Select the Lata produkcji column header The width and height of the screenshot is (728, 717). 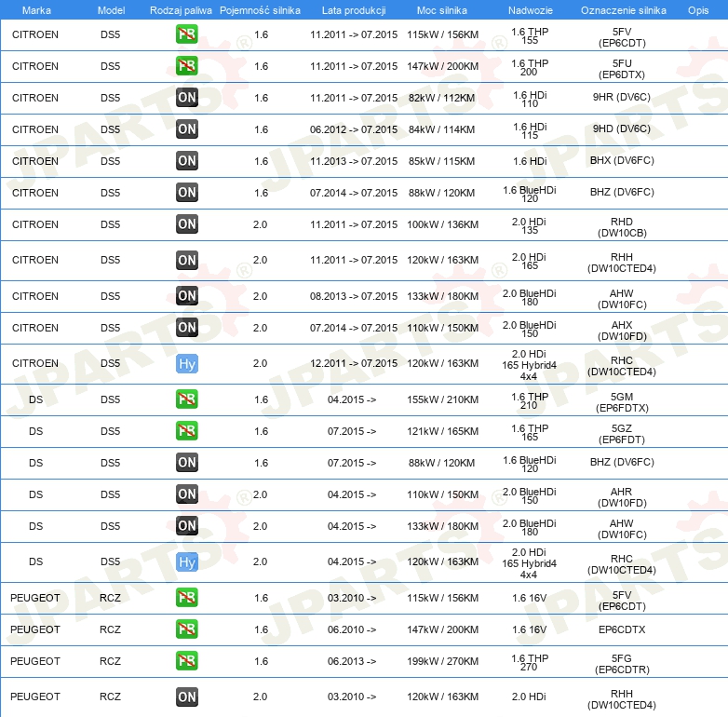[353, 9]
